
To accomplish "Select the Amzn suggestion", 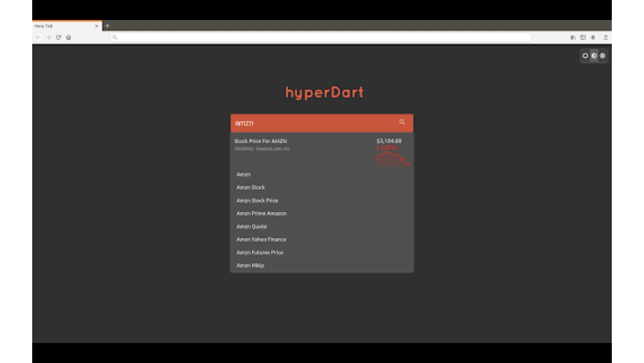I will 321,174.
